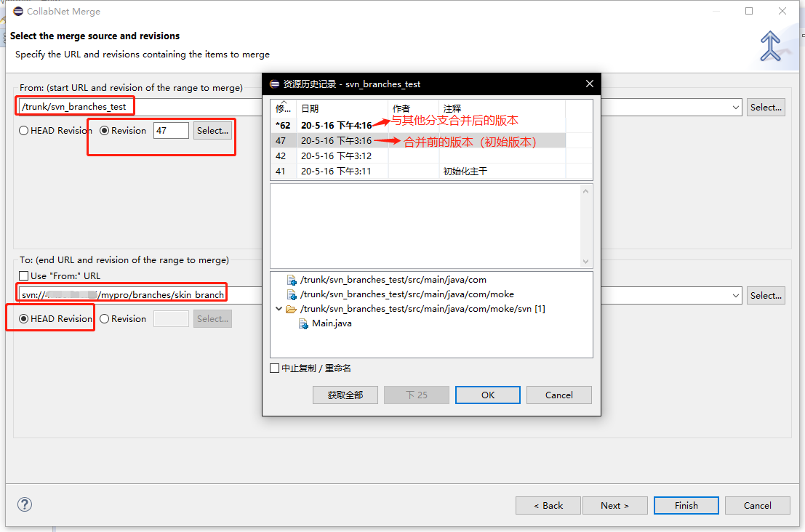The width and height of the screenshot is (805, 532).
Task: Check the 中止复制 / 重命名 checkbox
Action: tap(275, 368)
